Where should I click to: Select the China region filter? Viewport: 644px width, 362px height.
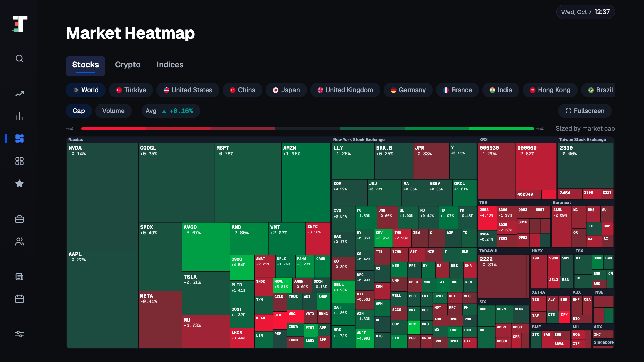(243, 90)
